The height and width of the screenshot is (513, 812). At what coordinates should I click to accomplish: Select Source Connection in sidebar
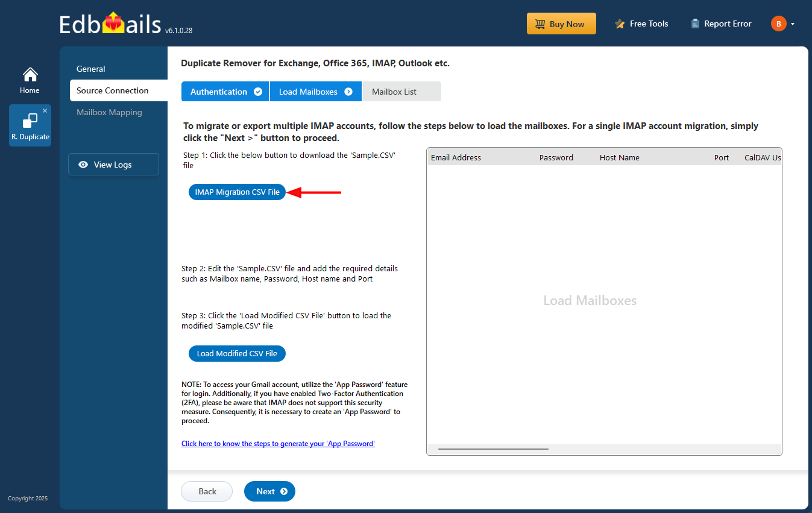118,90
